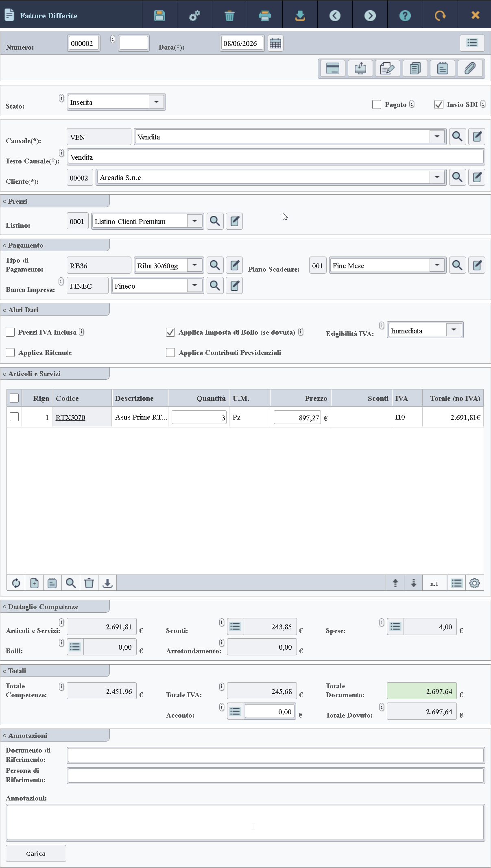This screenshot has width=491, height=868.
Task: Open the gears settings icon in the top bar
Action: [x=194, y=15]
